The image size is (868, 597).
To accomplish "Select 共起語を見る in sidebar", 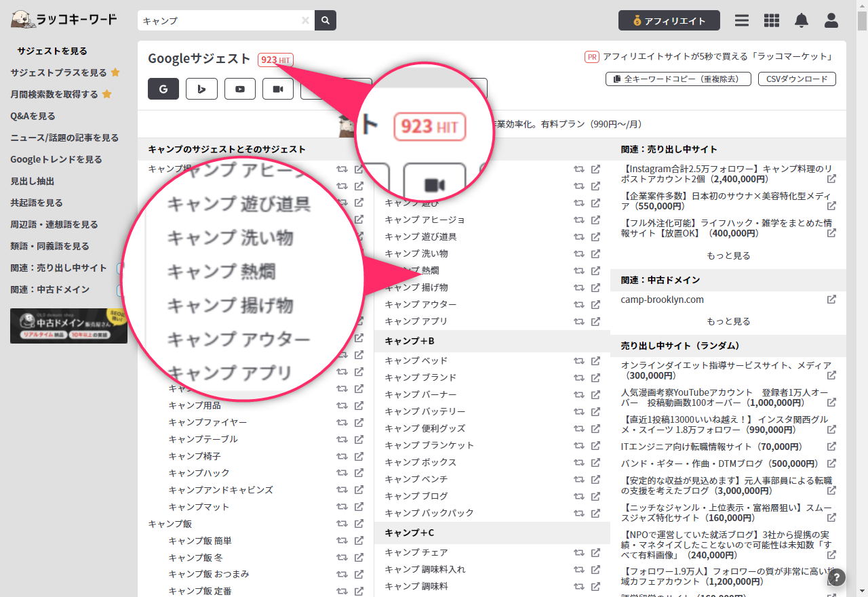I will coord(37,203).
